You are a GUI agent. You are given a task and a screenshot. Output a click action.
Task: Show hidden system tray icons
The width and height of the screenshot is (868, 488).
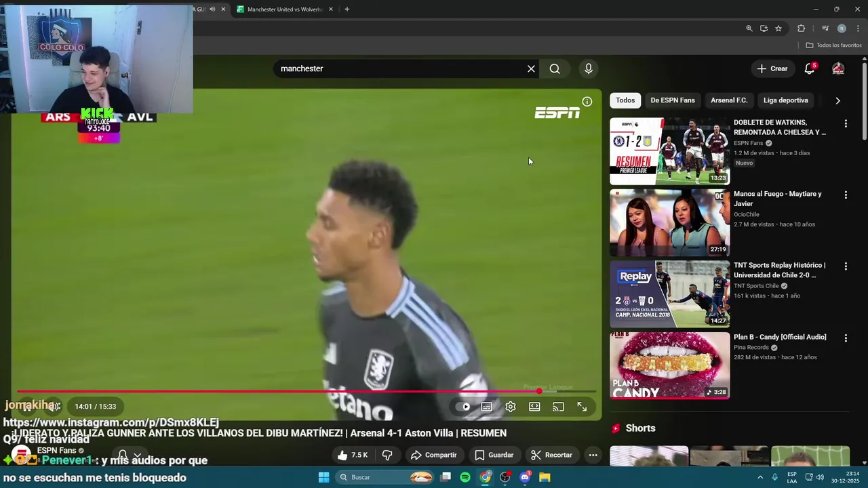[760, 477]
